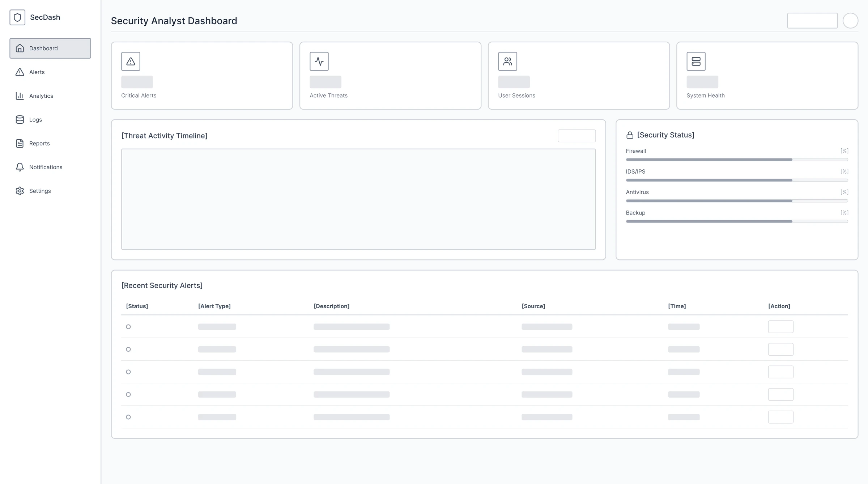This screenshot has height=484, width=868.
Task: Open Notifications in the sidebar
Action: pos(50,167)
